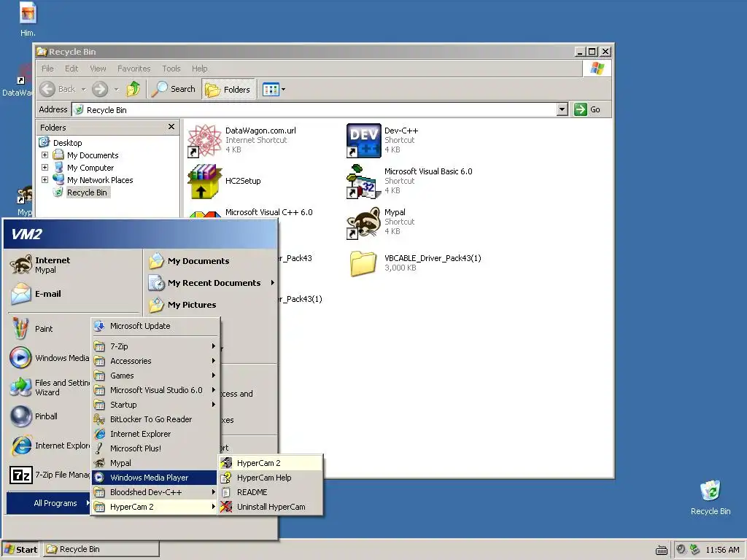Viewport: 747px width, 560px height.
Task: Click the Search toolbar button
Action: pyautogui.click(x=173, y=89)
